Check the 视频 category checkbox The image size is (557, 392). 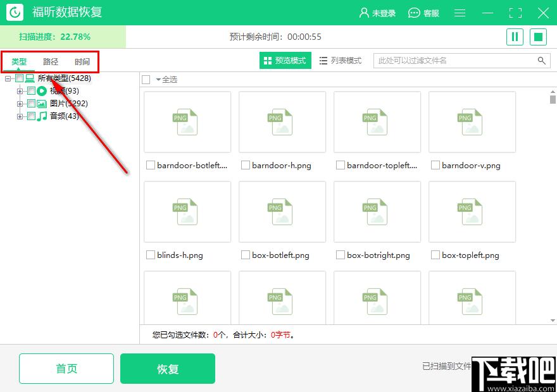click(x=31, y=91)
